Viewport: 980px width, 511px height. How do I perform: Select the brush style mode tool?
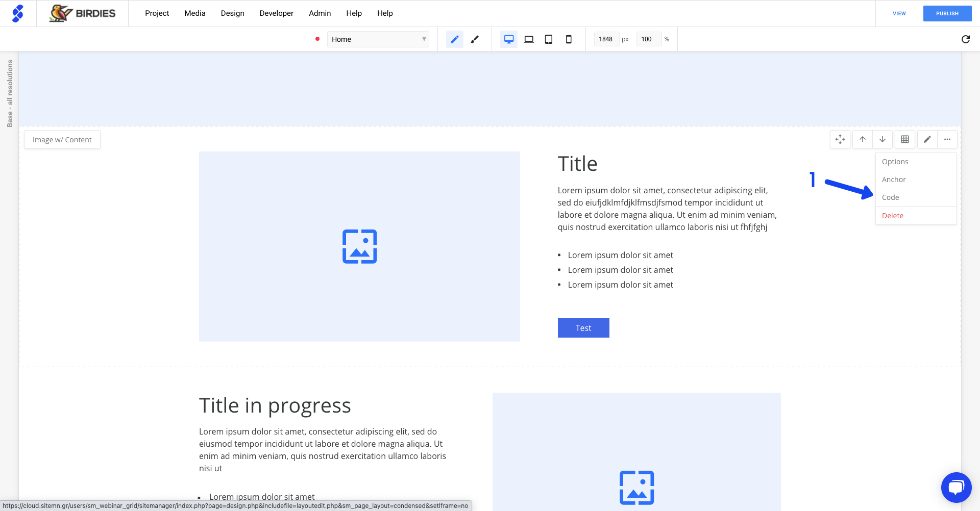(475, 39)
